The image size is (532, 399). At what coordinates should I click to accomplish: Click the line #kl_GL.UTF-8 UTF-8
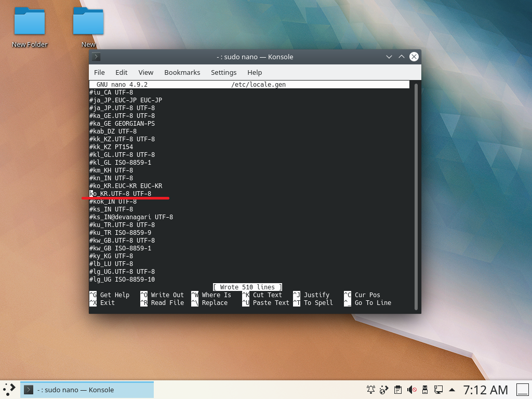click(x=122, y=155)
